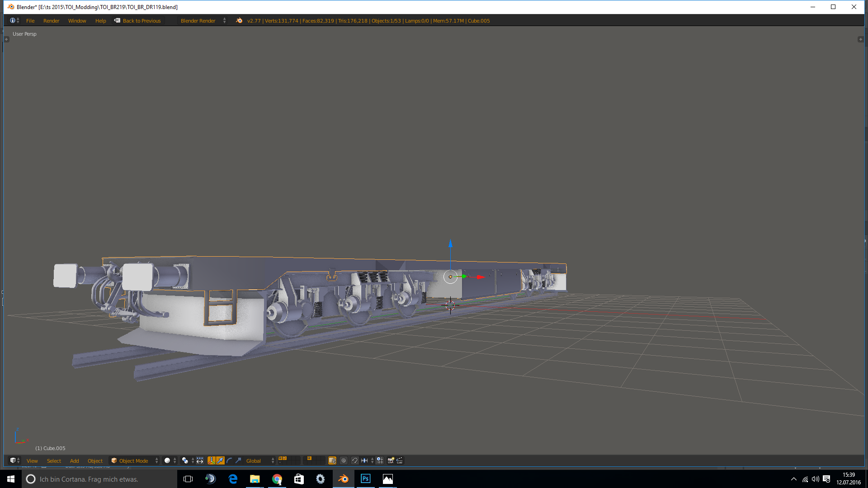The height and width of the screenshot is (488, 868).
Task: Click the OpenGL render animation clapper icon
Action: pyautogui.click(x=400, y=460)
